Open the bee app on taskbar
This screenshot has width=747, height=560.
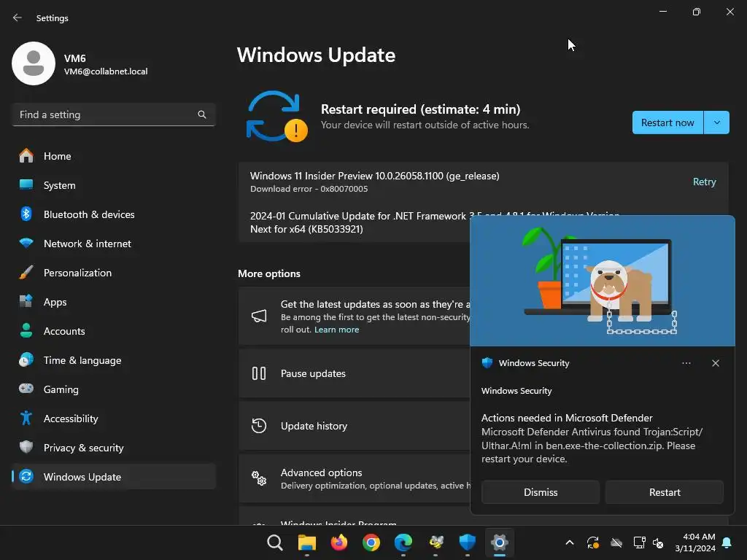click(x=436, y=542)
